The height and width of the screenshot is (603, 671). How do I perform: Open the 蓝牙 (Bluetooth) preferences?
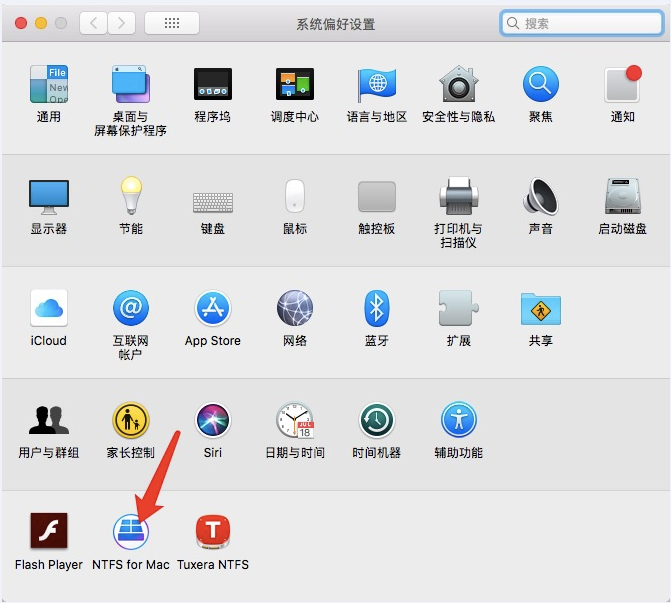(377, 308)
